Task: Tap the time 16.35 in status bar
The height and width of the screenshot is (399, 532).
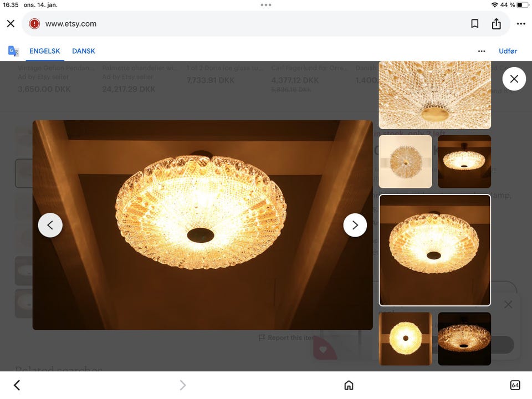Action: pos(11,5)
